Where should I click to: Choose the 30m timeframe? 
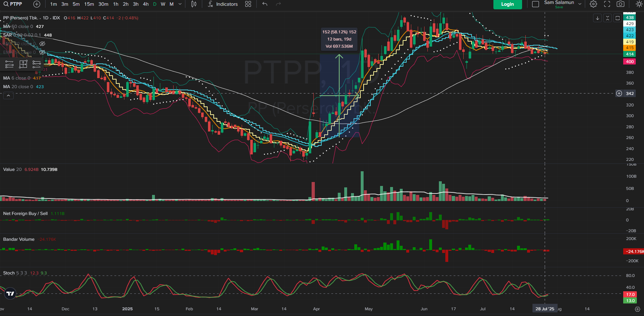pos(103,4)
